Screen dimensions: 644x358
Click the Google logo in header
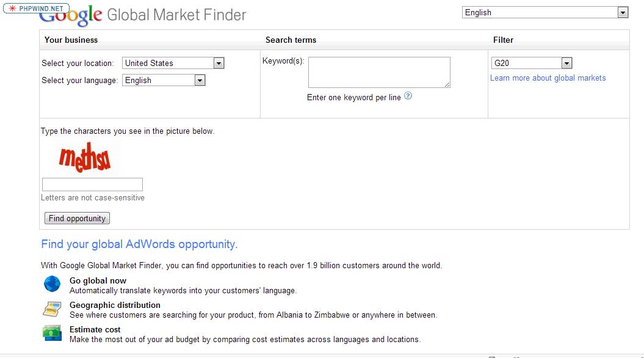click(x=71, y=16)
